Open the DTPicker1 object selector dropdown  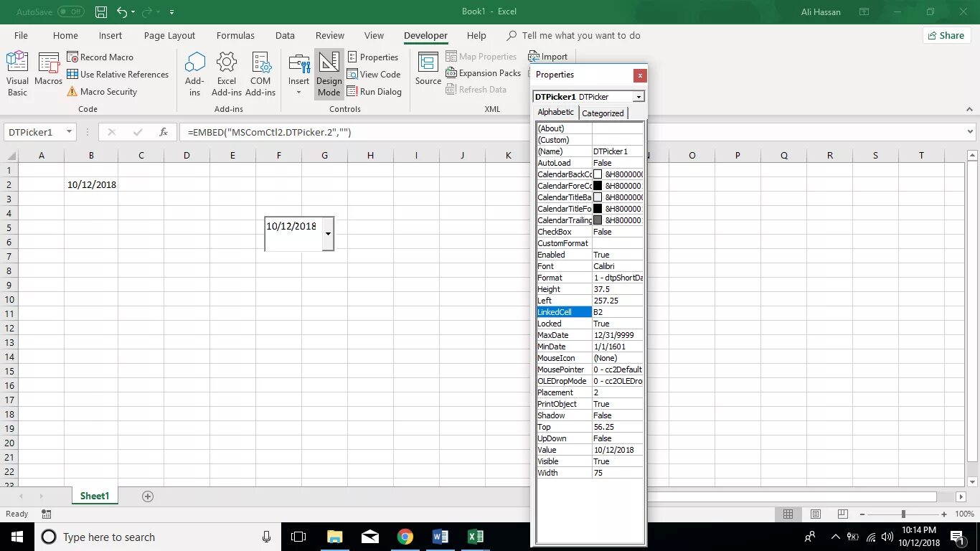point(639,97)
